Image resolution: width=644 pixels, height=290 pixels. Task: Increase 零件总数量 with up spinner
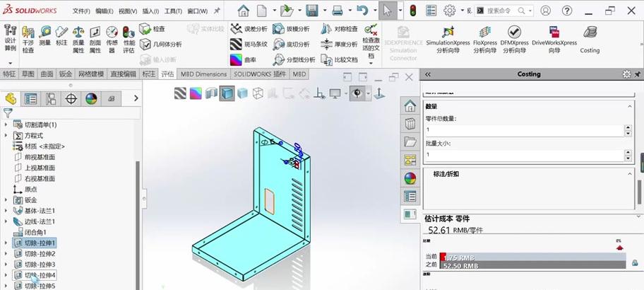tap(628, 127)
